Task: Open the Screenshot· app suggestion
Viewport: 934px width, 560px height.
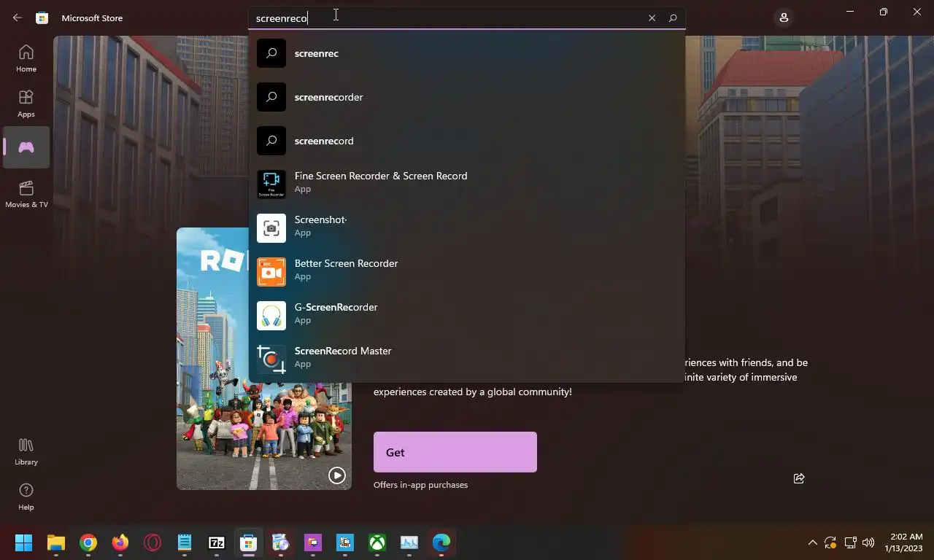Action: point(467,227)
